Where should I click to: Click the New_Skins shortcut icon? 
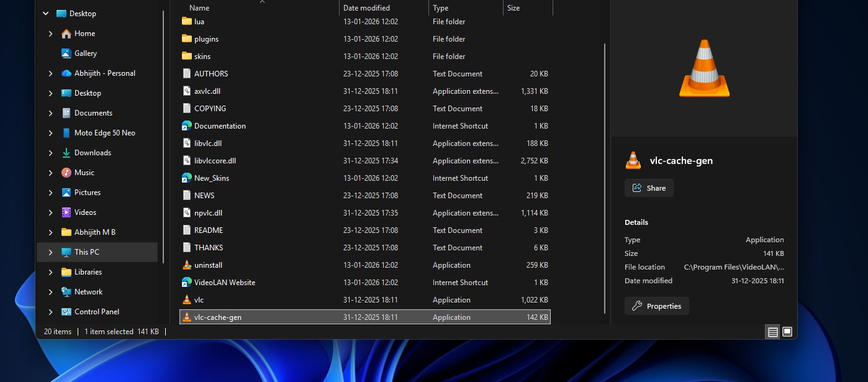187,178
